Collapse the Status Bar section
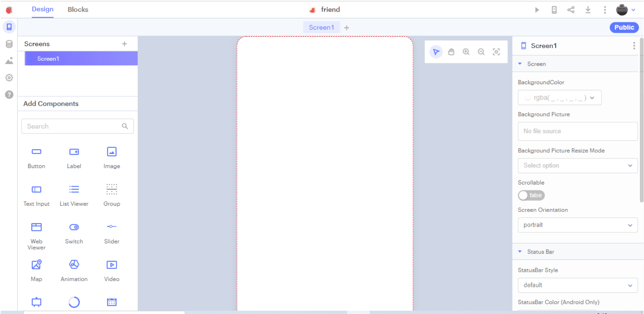 [520, 252]
